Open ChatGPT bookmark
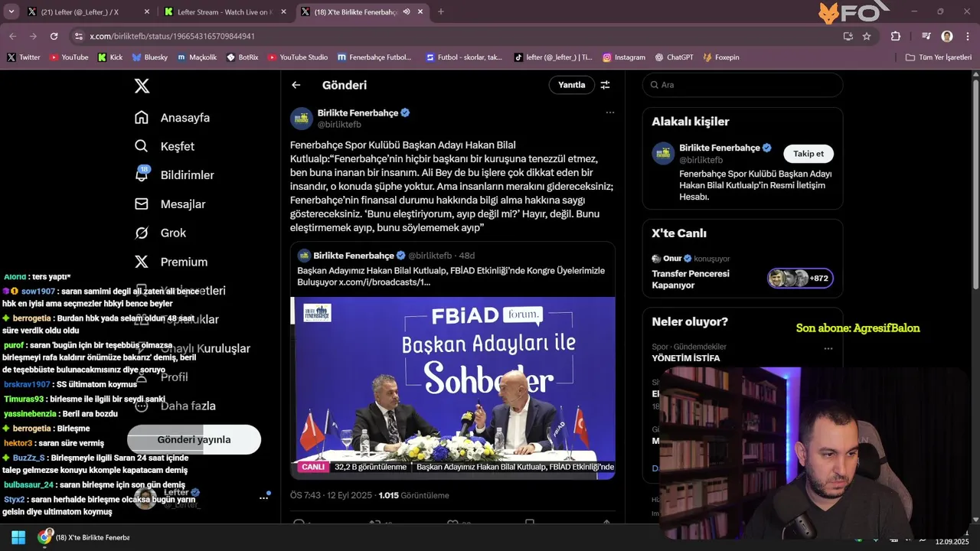Screen dimensions: 980x551 click(x=674, y=57)
